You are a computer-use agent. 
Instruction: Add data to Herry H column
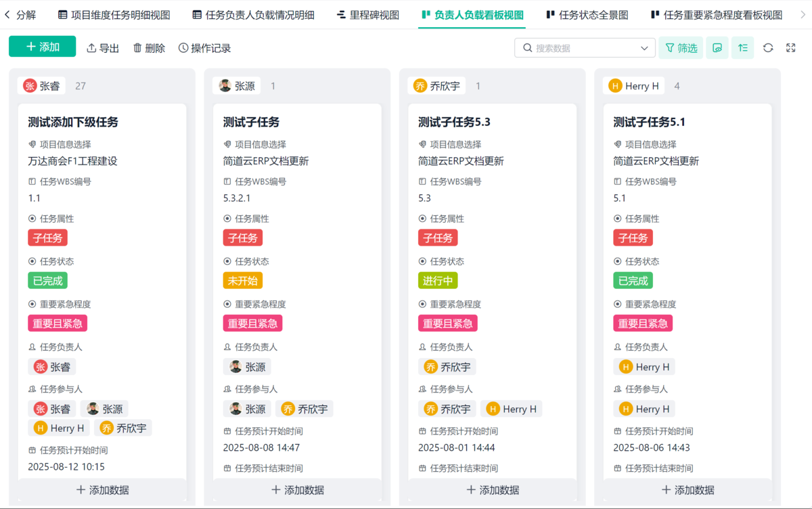(x=687, y=490)
